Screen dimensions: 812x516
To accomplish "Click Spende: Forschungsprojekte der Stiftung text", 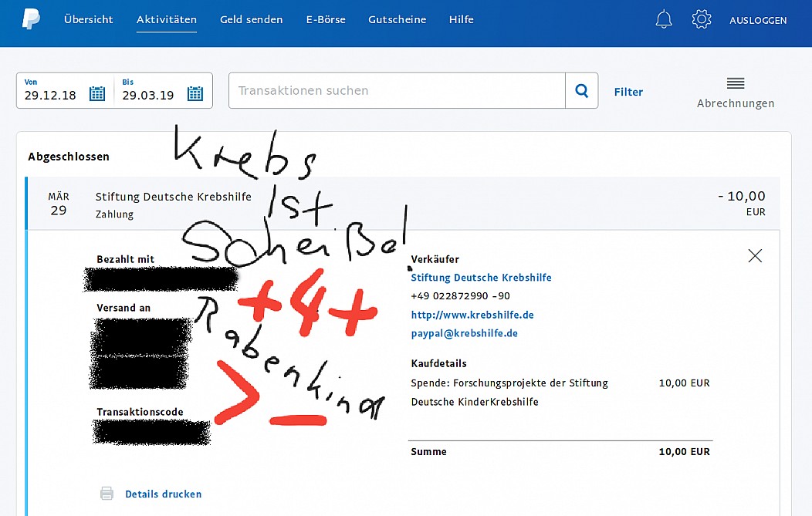I will pos(509,383).
